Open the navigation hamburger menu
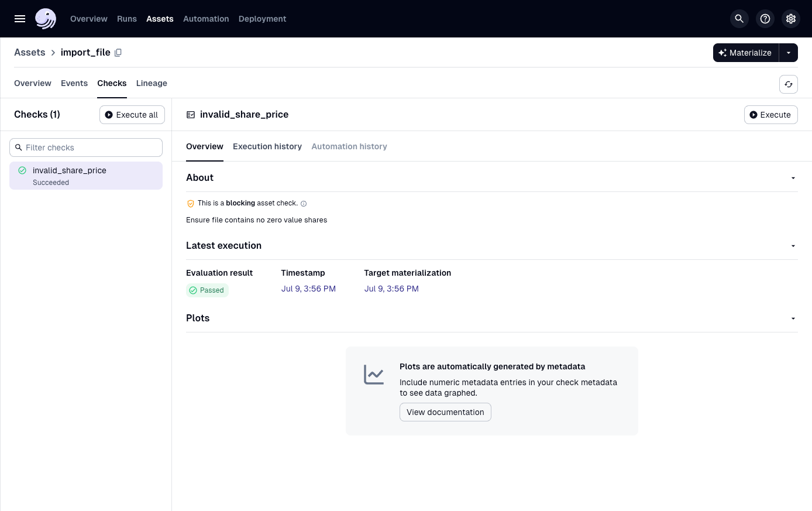812x511 pixels. (19, 18)
